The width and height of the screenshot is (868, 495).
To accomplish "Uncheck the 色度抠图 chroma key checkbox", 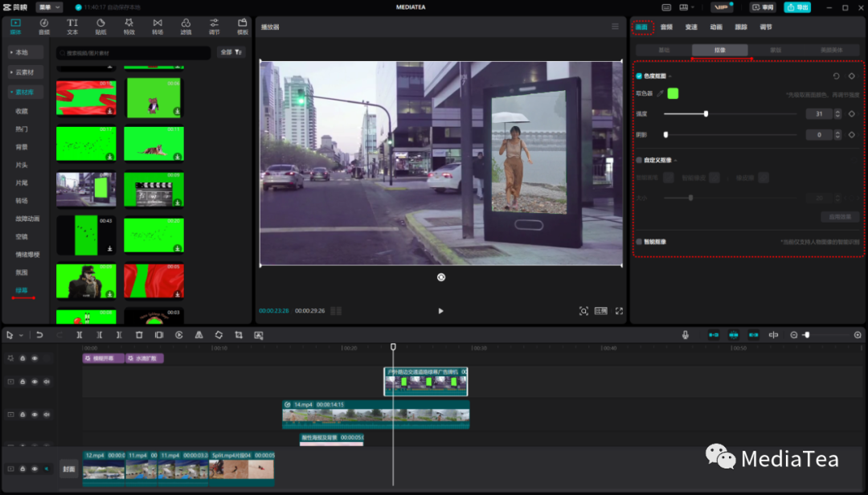I will [x=639, y=76].
